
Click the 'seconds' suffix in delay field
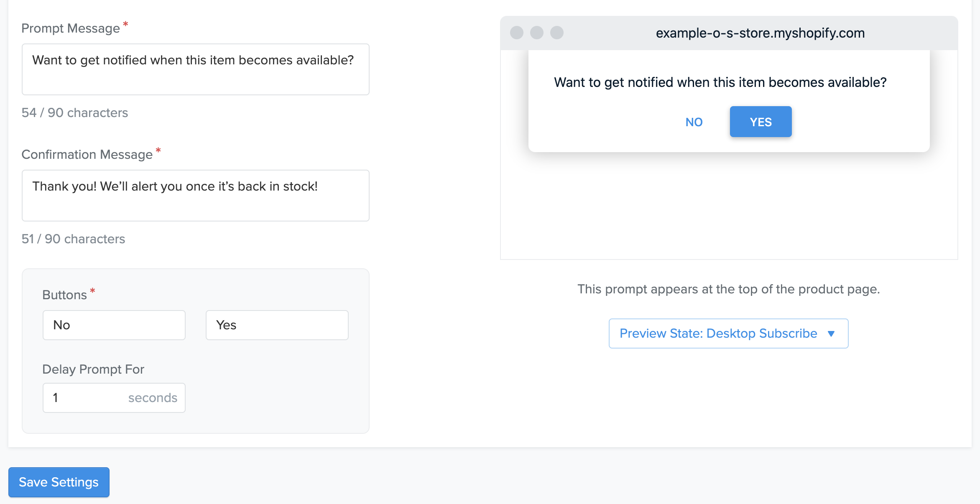[153, 397]
